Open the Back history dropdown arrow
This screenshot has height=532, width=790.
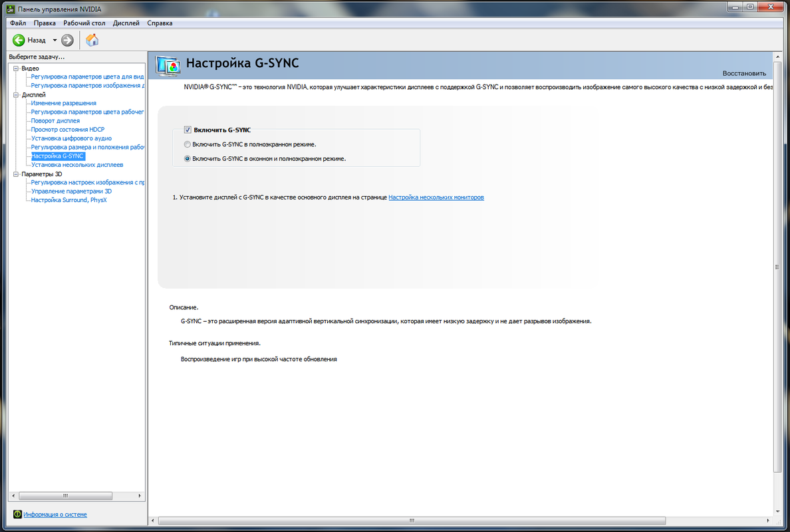click(x=55, y=41)
